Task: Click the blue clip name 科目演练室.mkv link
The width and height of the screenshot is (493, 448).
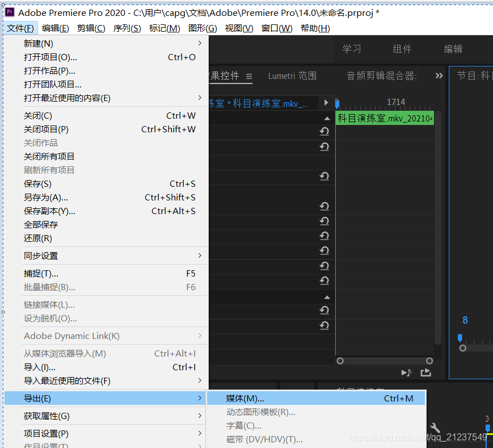Action: 271,103
